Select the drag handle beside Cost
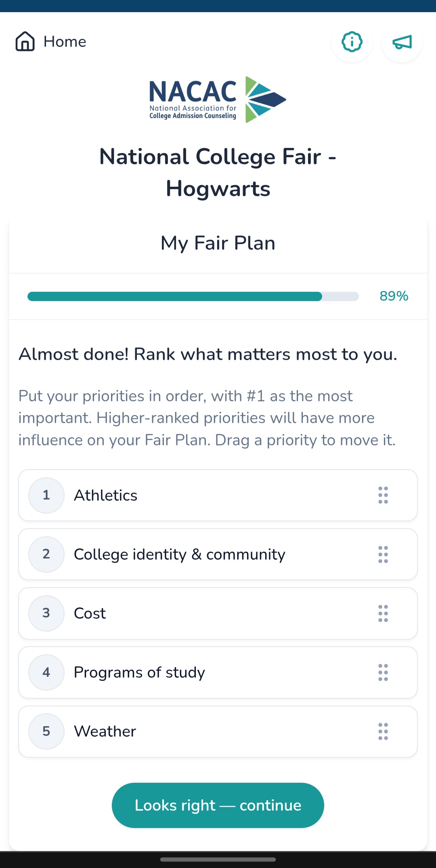 pos(383,613)
